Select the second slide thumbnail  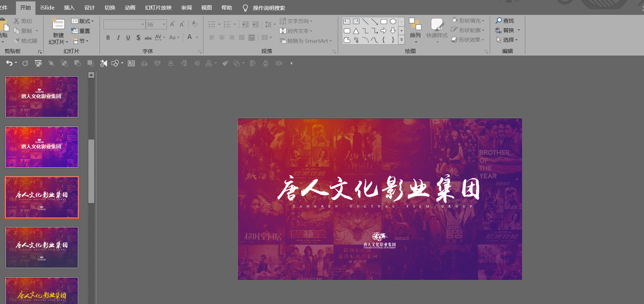pyautogui.click(x=42, y=147)
